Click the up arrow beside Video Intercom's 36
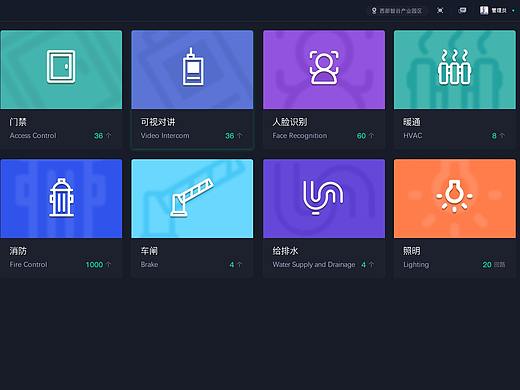 coord(239,135)
